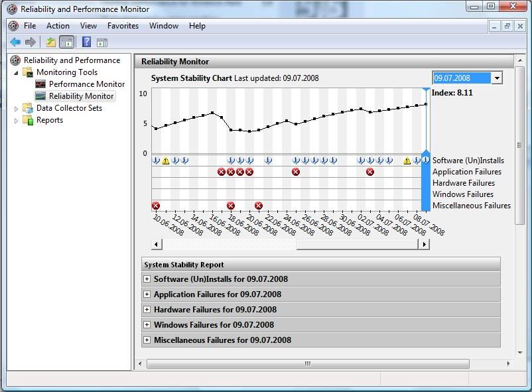Image resolution: width=532 pixels, height=392 pixels.
Task: Click Miscellaneous Failures error icon at 18.06.2008
Action: 231,206
